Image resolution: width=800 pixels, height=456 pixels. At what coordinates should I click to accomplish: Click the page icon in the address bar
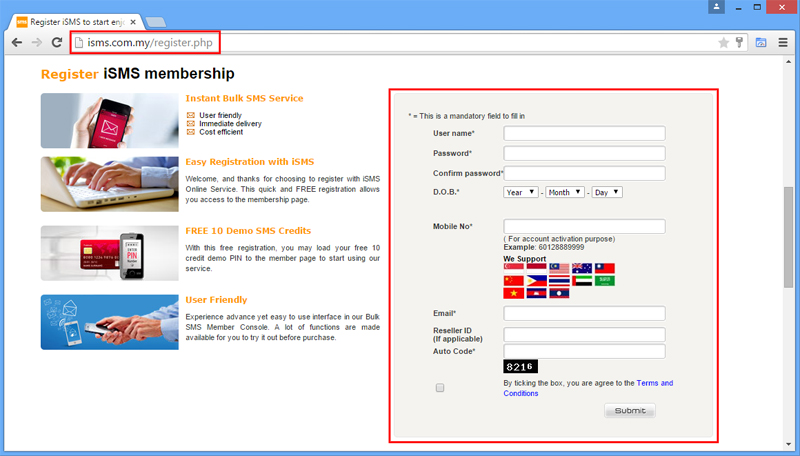click(x=79, y=42)
